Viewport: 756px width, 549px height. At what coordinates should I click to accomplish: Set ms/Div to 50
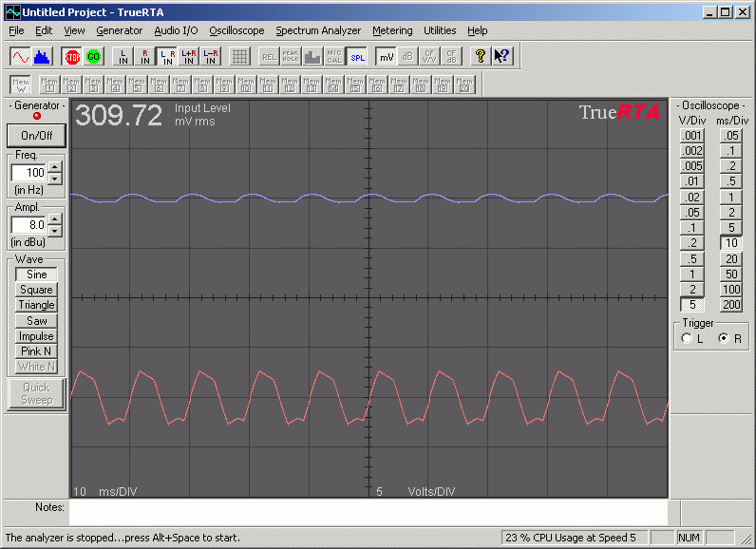[x=731, y=274]
